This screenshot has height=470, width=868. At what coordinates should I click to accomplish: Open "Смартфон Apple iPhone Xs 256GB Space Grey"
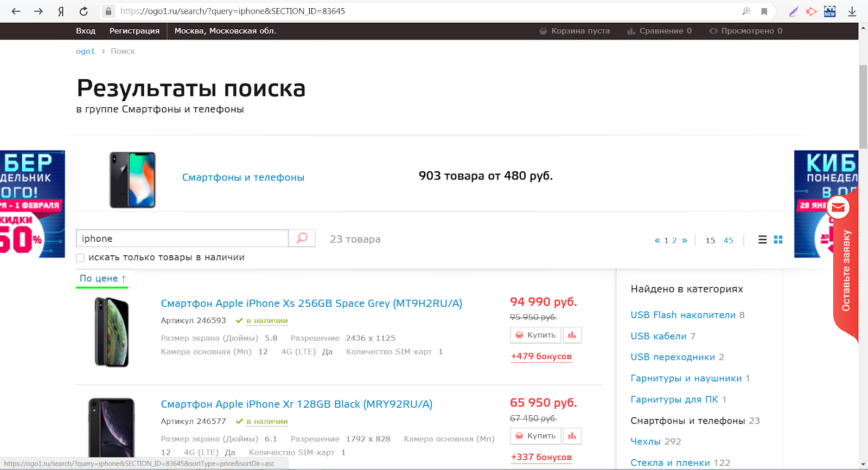(311, 304)
